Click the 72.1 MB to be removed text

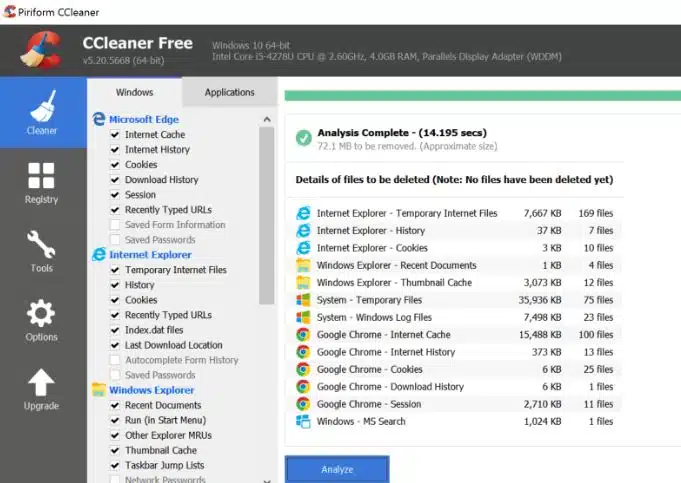coord(407,146)
